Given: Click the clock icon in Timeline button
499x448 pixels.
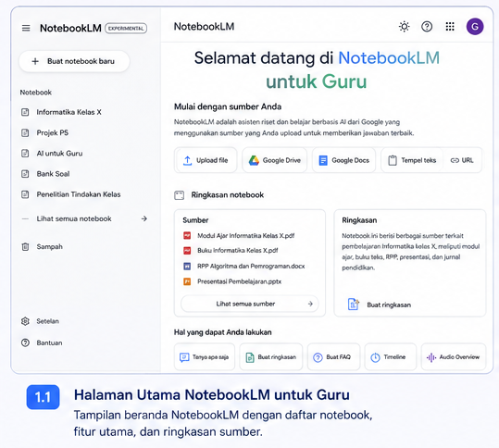Looking at the screenshot, I should click(376, 357).
